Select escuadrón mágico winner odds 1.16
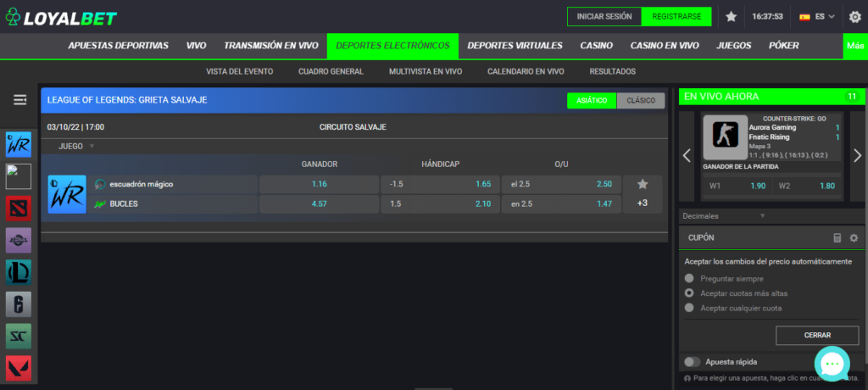The width and height of the screenshot is (868, 390). coord(319,184)
